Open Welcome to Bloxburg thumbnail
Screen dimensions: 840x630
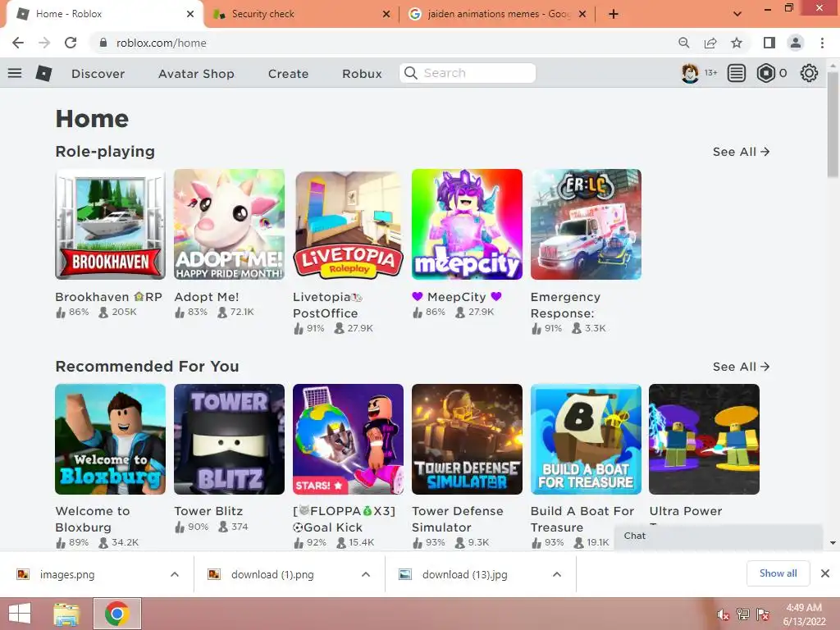click(x=111, y=440)
